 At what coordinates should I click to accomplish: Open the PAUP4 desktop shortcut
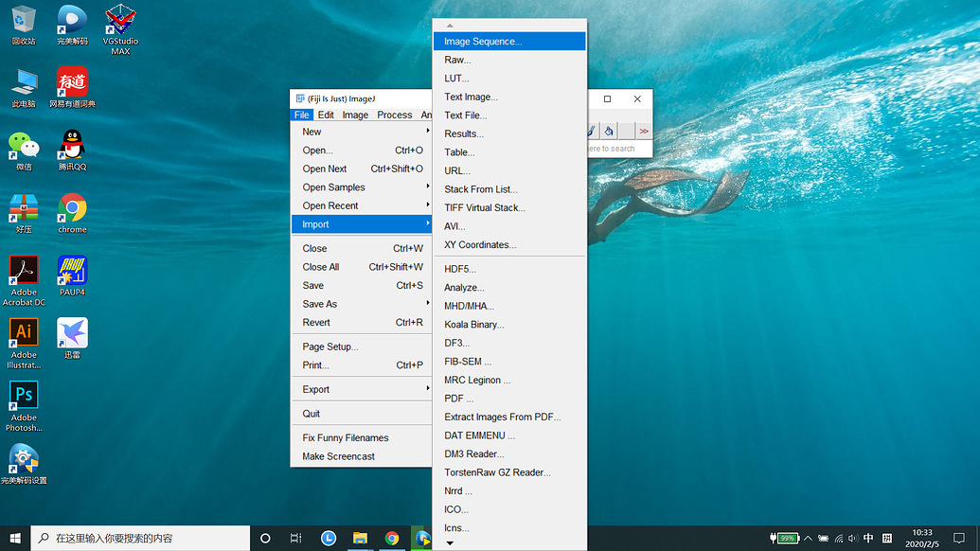coord(72,272)
